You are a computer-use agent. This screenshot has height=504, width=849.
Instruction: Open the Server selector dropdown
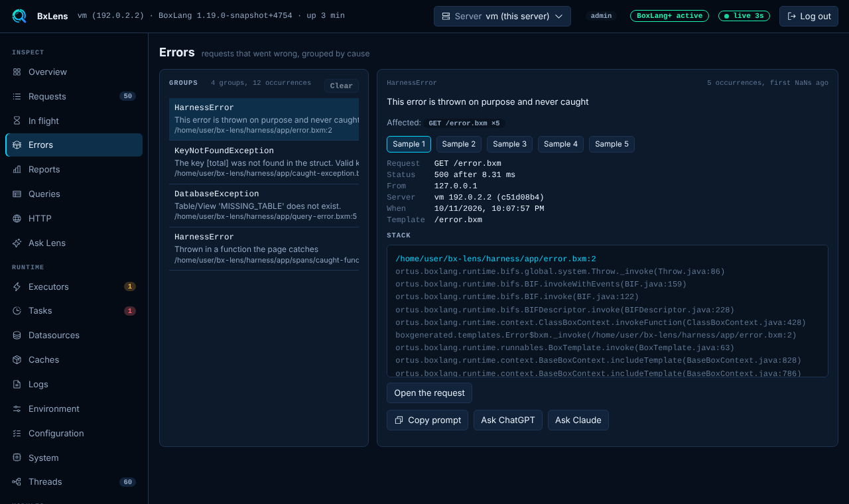click(x=502, y=16)
